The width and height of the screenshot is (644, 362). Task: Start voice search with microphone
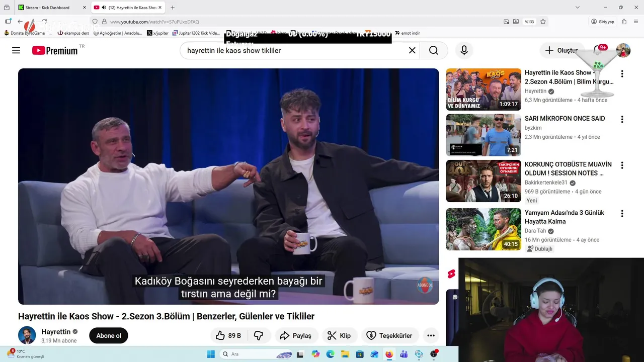[464, 50]
